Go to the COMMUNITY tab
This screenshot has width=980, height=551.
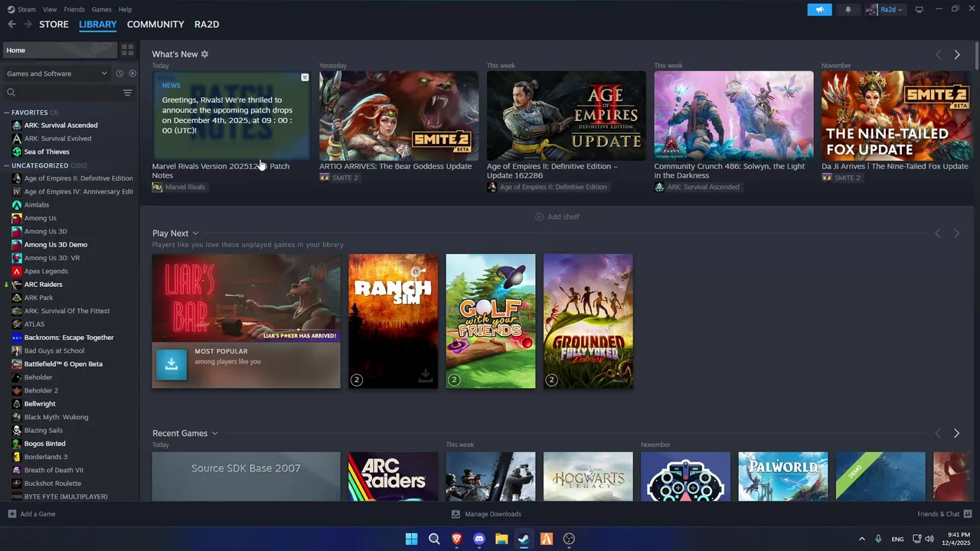[155, 24]
